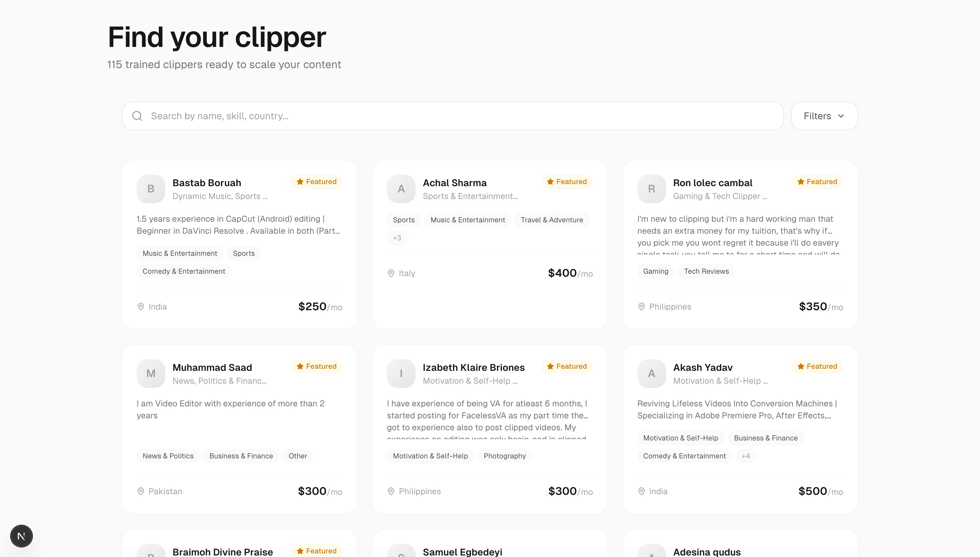980x557 pixels.
Task: Open the Filters dropdown
Action: point(824,116)
